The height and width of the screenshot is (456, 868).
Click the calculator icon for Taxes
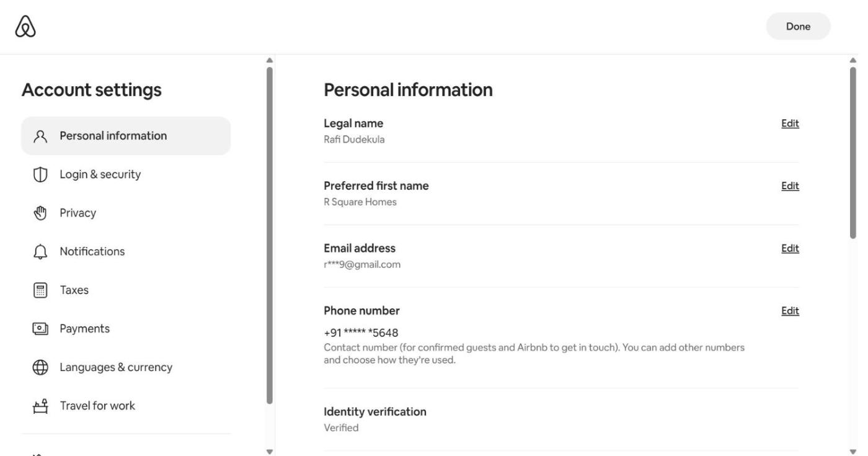[x=40, y=290]
